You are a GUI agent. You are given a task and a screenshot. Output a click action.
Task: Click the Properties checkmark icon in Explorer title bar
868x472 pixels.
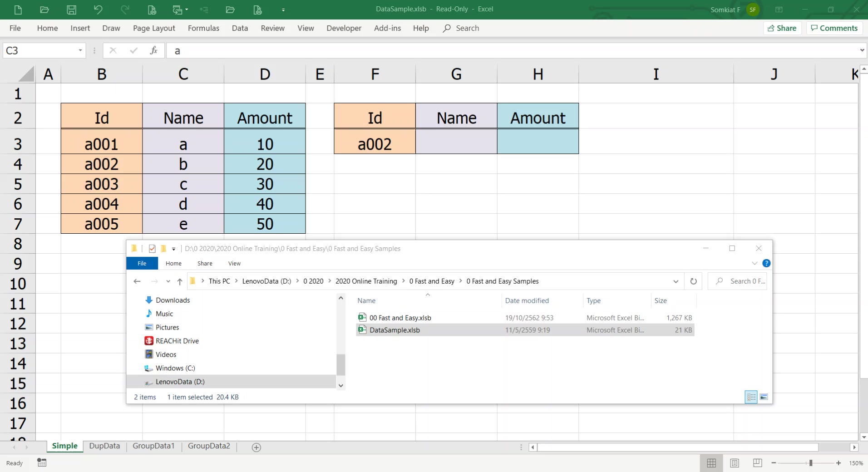tap(152, 249)
